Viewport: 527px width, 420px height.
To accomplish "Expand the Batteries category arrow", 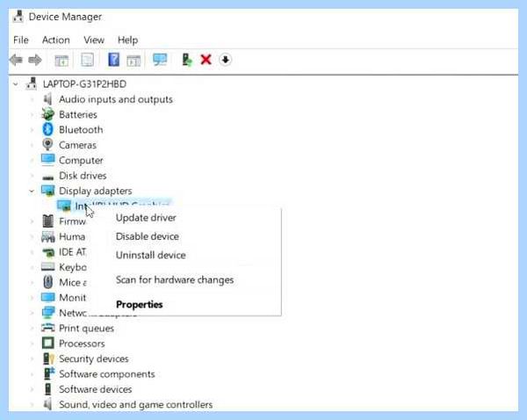I will coord(32,115).
